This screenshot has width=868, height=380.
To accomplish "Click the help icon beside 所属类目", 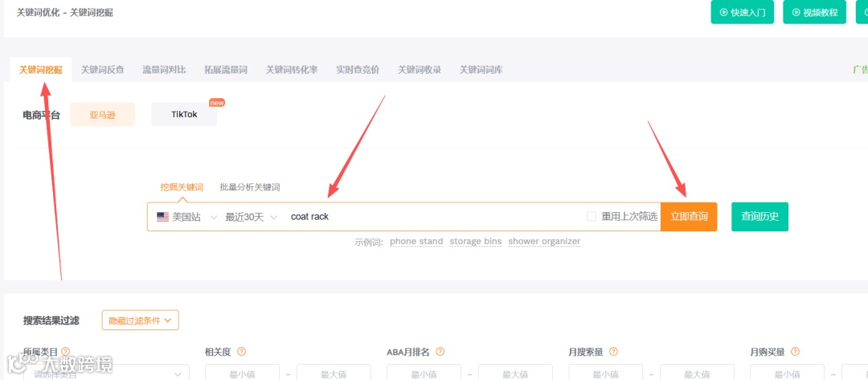I will coord(66,352).
